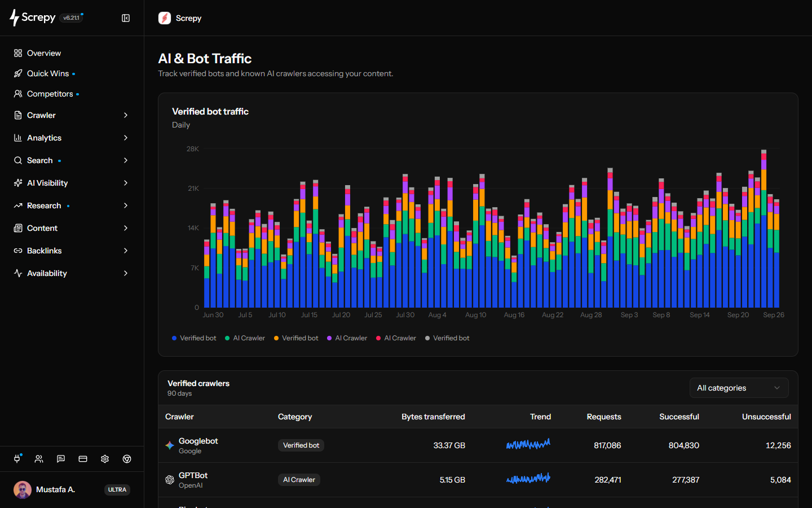Screen dimensions: 812x508
Task: Click the Googlebot crawler logo icon
Action: (170, 445)
